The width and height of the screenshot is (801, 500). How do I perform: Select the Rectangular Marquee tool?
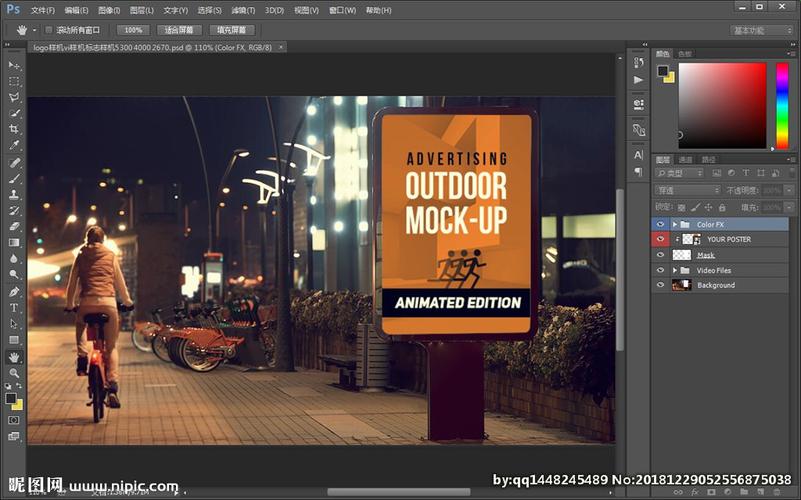coord(14,81)
